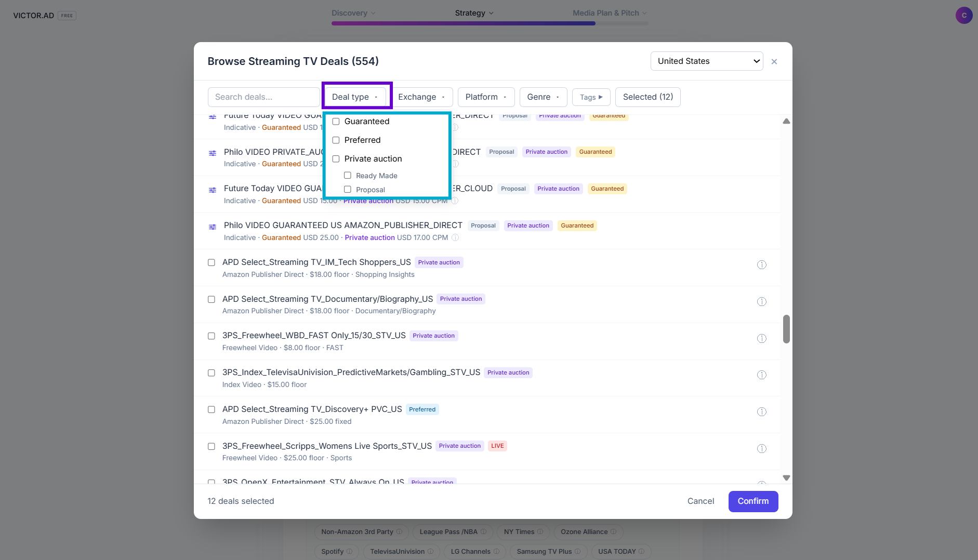Open info for APD Documentary/Biography_US deal
The width and height of the screenshot is (978, 560).
click(x=762, y=302)
